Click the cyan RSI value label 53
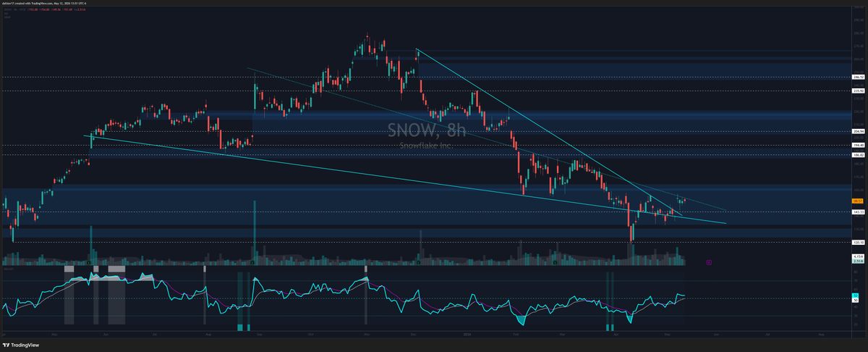 click(855, 296)
